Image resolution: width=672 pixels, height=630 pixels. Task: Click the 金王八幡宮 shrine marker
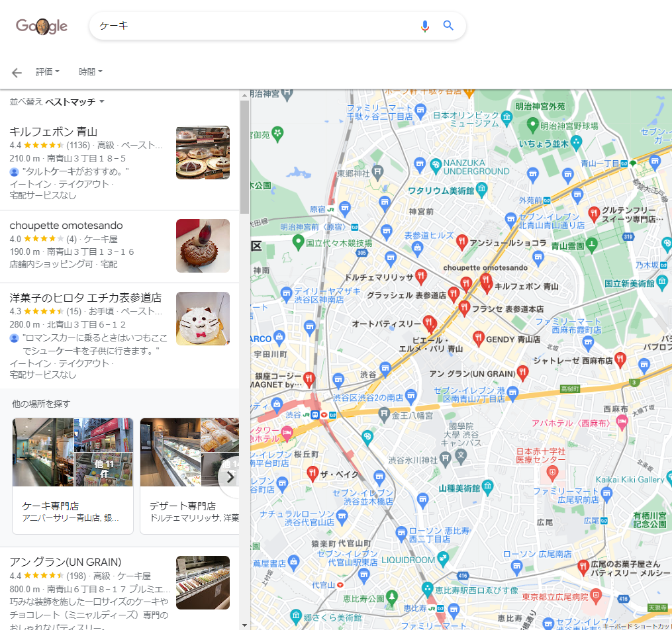[384, 414]
